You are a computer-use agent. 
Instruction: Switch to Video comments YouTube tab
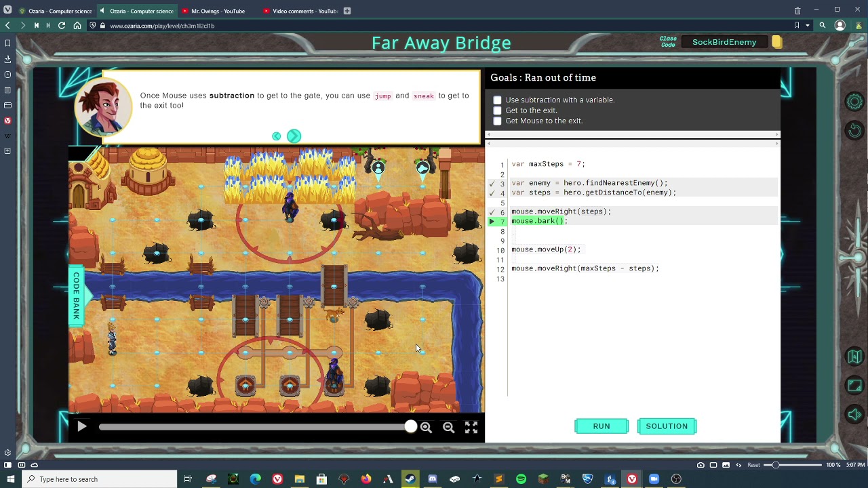pos(299,11)
